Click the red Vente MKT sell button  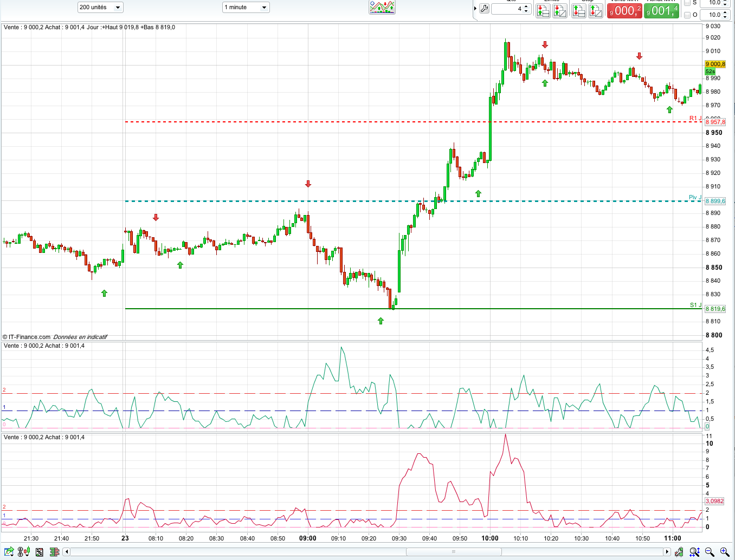[x=624, y=10]
